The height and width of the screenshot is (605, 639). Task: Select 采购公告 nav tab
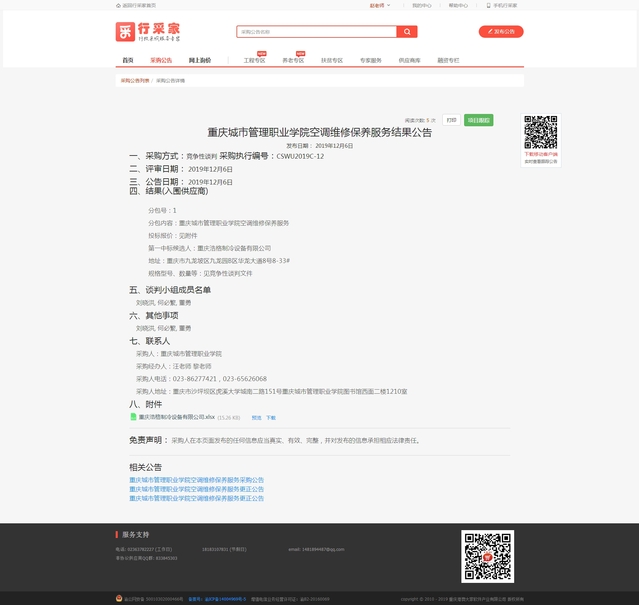click(x=161, y=60)
